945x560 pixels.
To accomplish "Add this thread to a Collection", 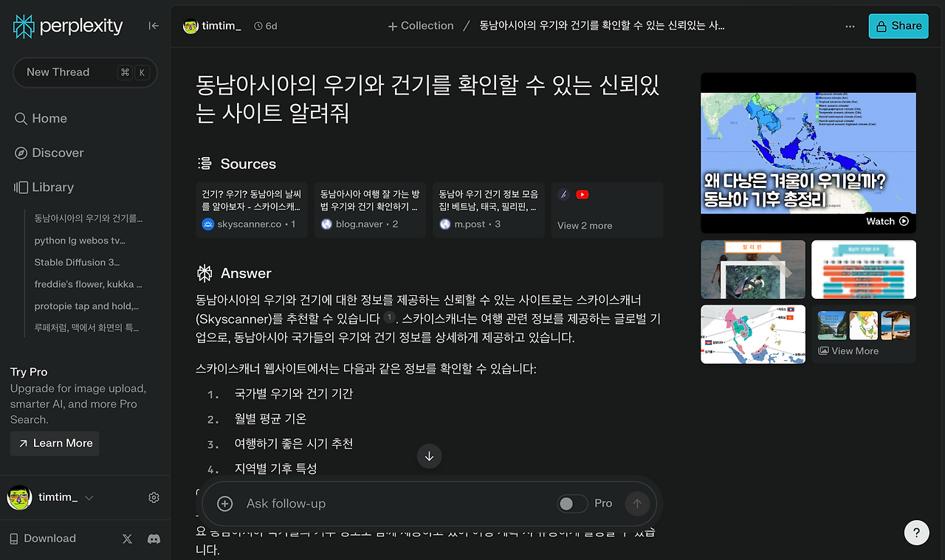I will [x=420, y=25].
